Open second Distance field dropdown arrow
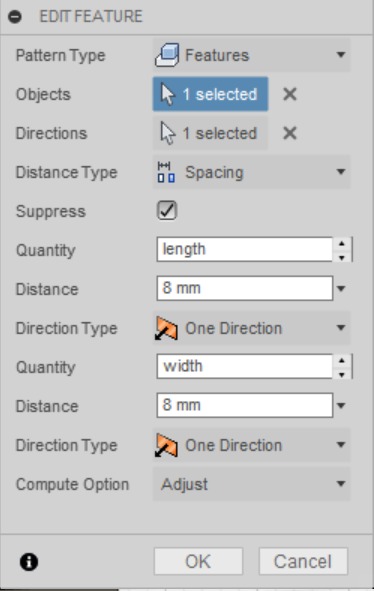374x591 pixels. [341, 406]
